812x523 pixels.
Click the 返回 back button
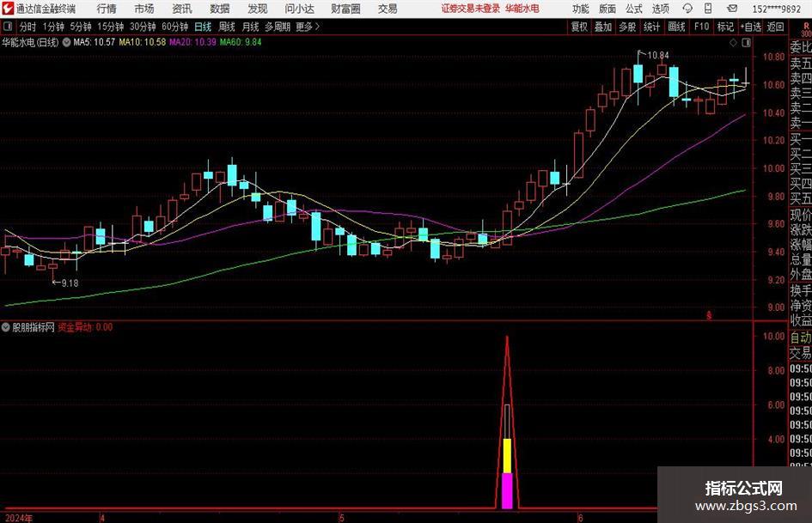775,27
